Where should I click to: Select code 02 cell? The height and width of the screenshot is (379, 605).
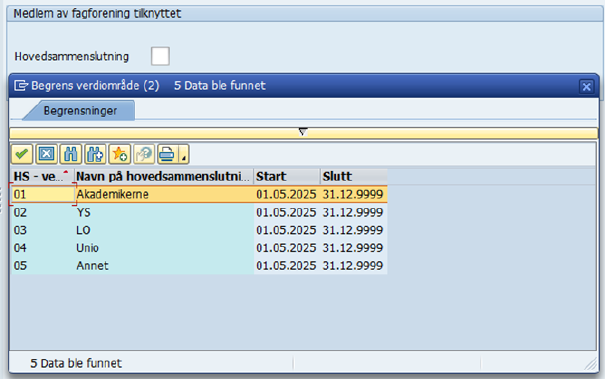pyautogui.click(x=43, y=212)
